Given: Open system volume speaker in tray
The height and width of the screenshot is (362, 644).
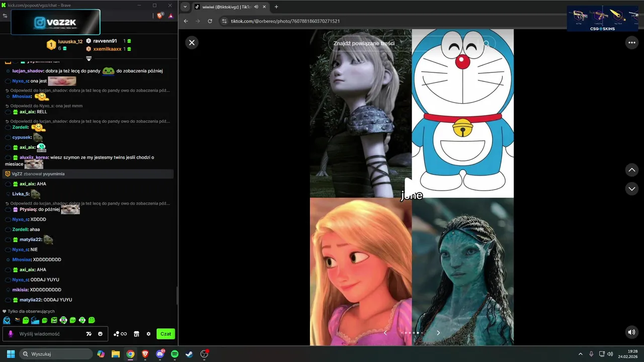Looking at the screenshot, I should (610, 354).
